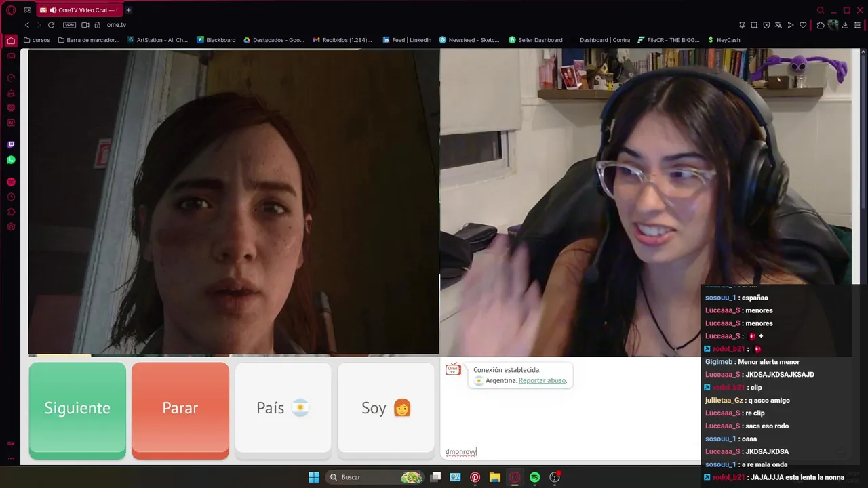
Task: Open sidebar history clock icon
Action: click(11, 197)
